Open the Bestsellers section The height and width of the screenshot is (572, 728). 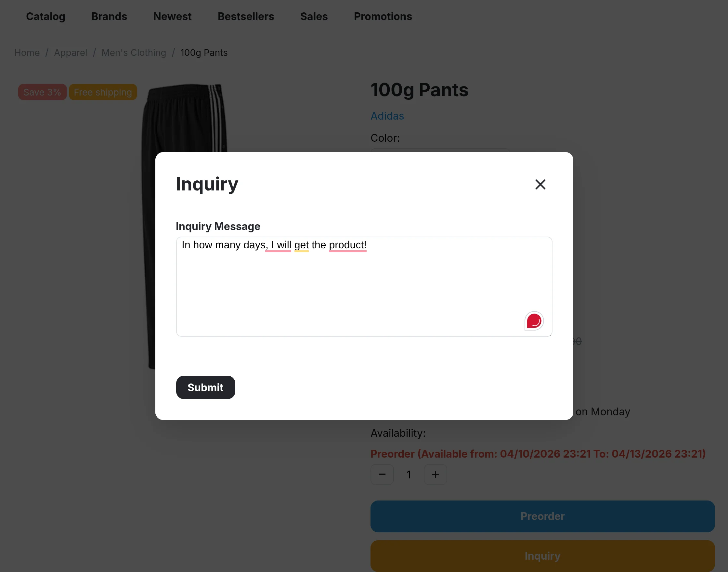click(246, 16)
